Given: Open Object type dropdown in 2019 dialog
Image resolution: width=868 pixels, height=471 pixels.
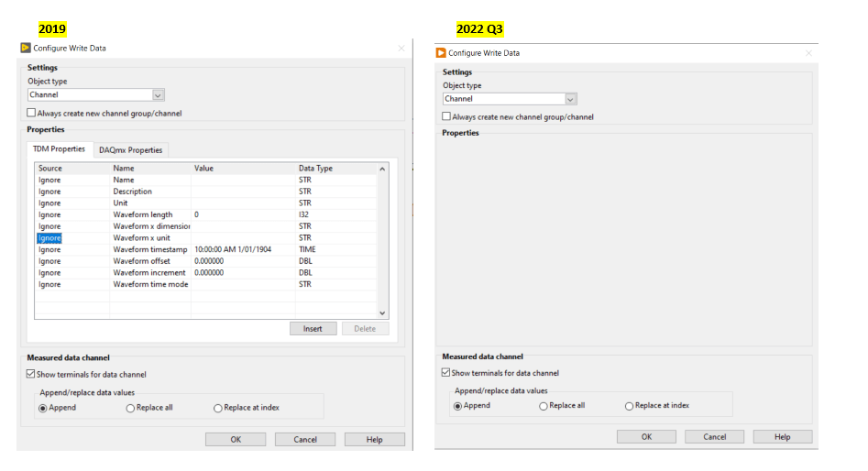Looking at the screenshot, I should pyautogui.click(x=159, y=95).
